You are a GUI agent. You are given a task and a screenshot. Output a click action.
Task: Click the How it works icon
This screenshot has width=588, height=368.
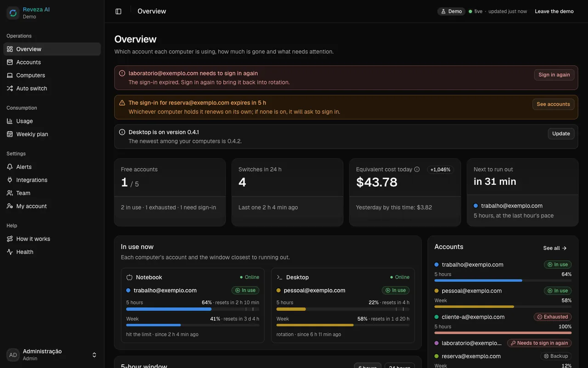tap(10, 239)
